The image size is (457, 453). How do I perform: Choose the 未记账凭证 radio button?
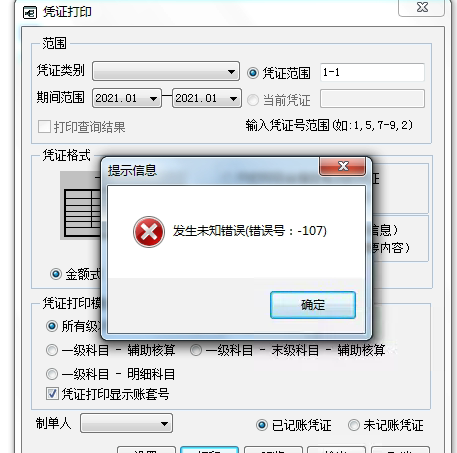point(354,425)
